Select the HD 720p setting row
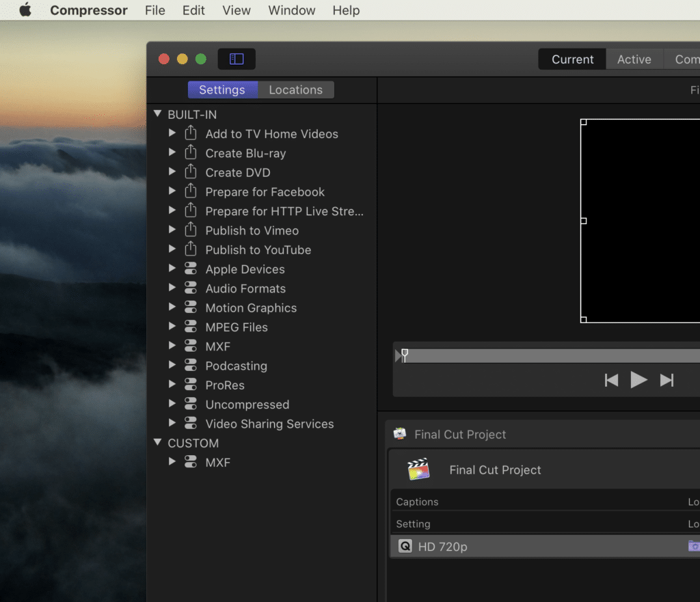This screenshot has height=602, width=700. pyautogui.click(x=479, y=546)
